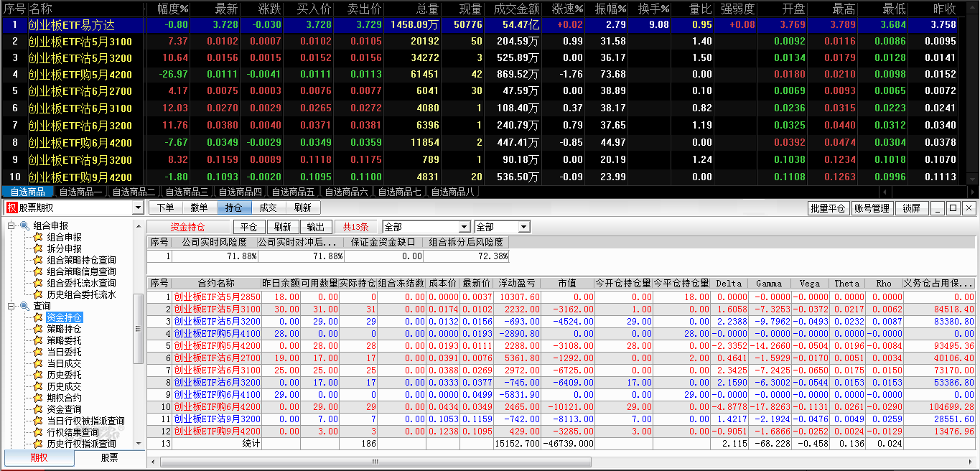Click the star icon beside 拆分申报
The height and width of the screenshot is (471, 980).
click(38, 248)
